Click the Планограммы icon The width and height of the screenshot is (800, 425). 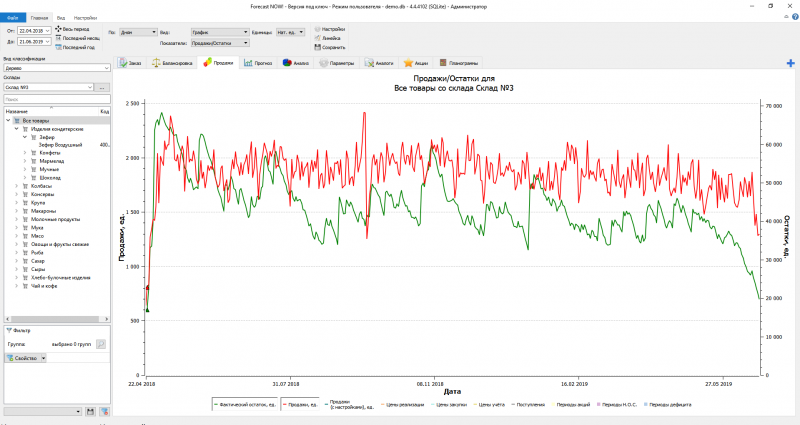coord(442,62)
